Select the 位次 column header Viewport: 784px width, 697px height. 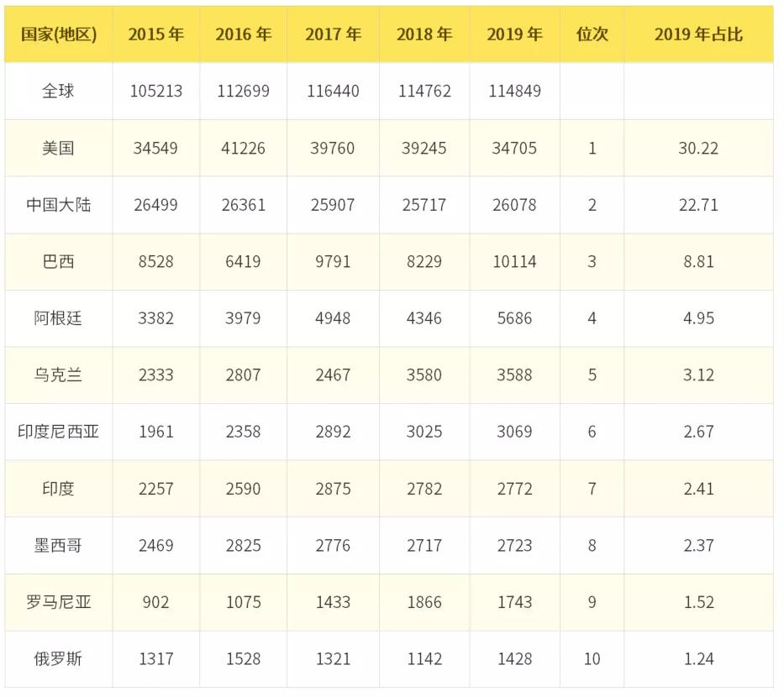click(x=592, y=34)
